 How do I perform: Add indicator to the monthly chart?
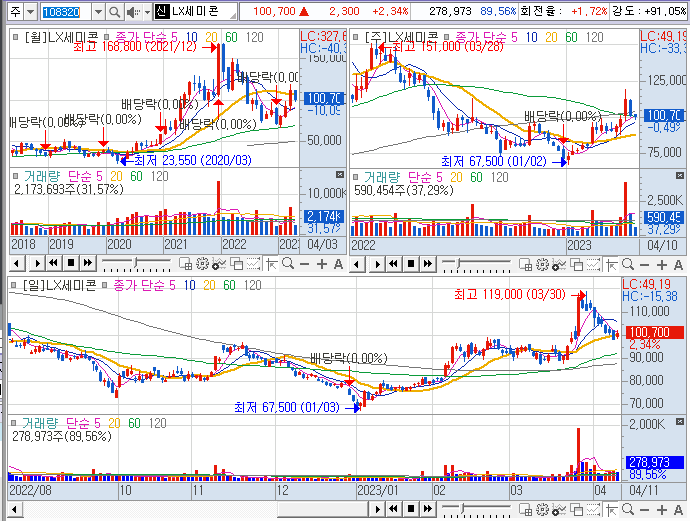(219, 264)
